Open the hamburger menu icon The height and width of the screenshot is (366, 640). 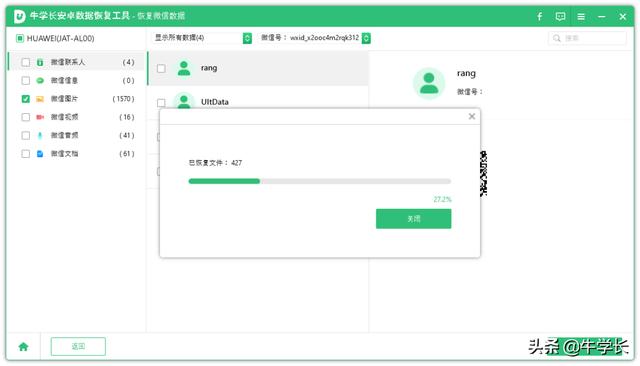[x=581, y=16]
